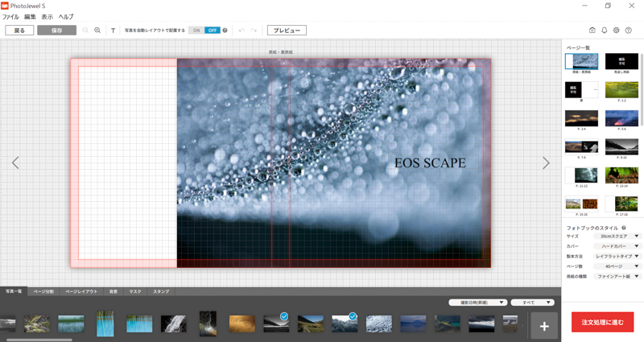This screenshot has width=644, height=342.
Task: Select P.9-10 black-and-white mountain thumbnail
Action: click(x=621, y=147)
